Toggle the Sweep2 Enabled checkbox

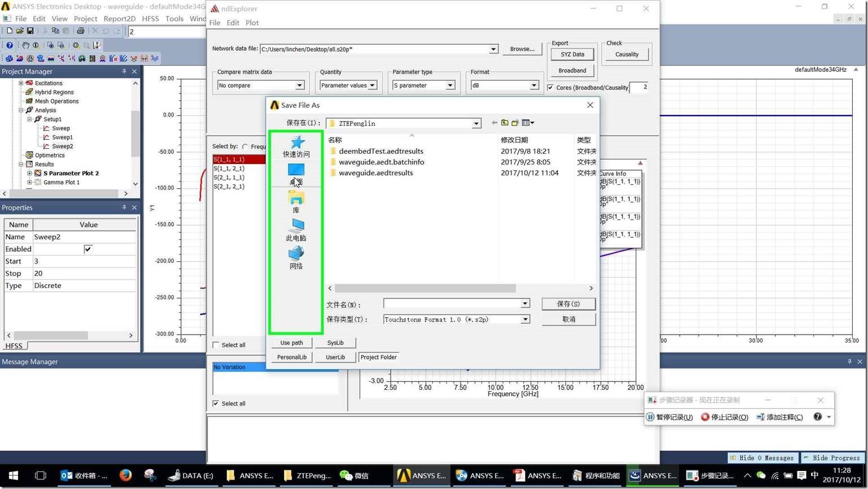pyautogui.click(x=88, y=249)
